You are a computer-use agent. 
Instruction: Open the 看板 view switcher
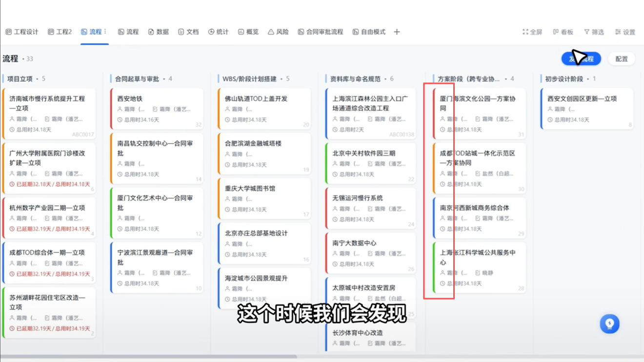563,32
